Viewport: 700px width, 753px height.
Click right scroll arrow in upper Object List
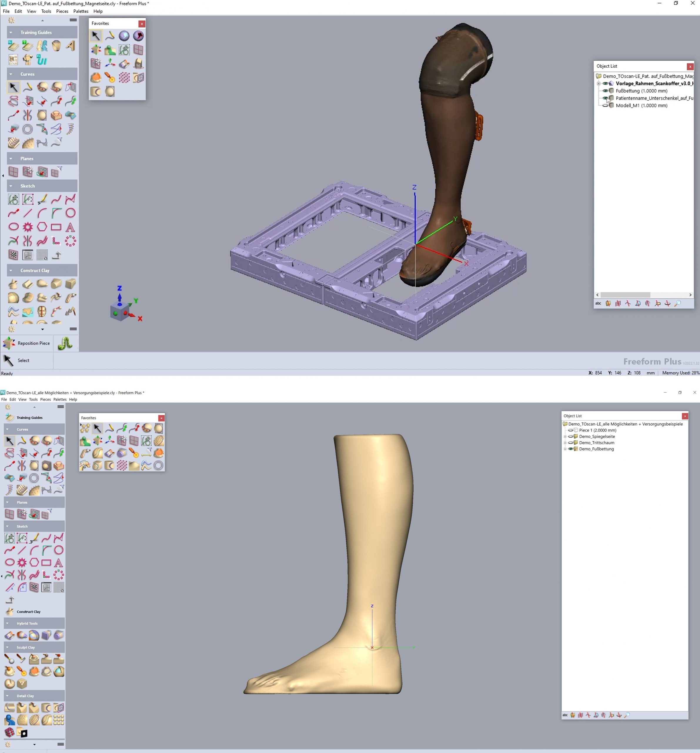(690, 295)
